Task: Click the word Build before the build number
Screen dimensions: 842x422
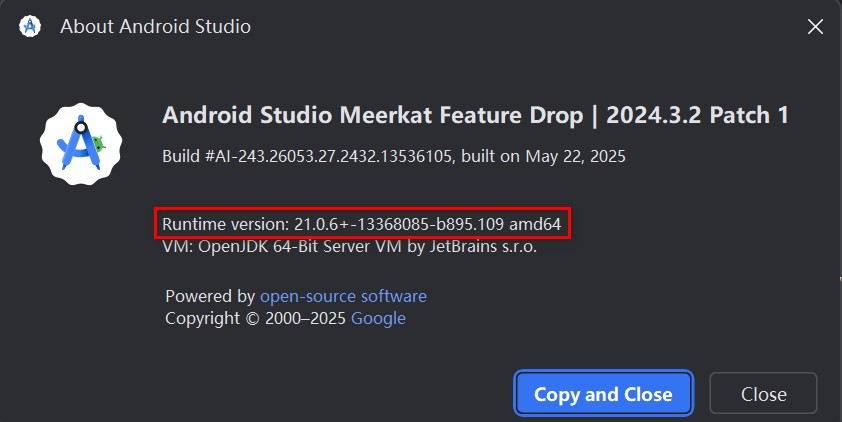Action: pos(182,157)
